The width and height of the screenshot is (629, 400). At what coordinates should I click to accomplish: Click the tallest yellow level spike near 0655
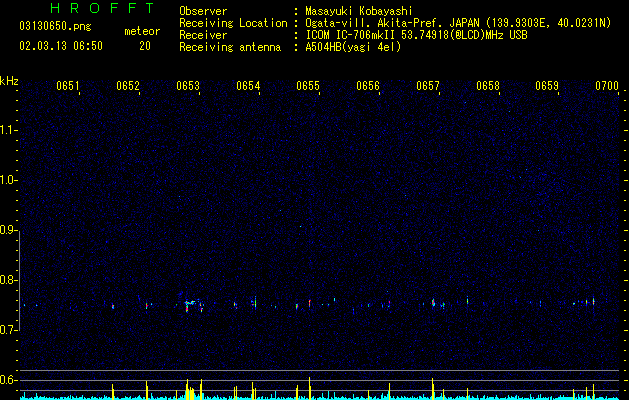(309, 388)
